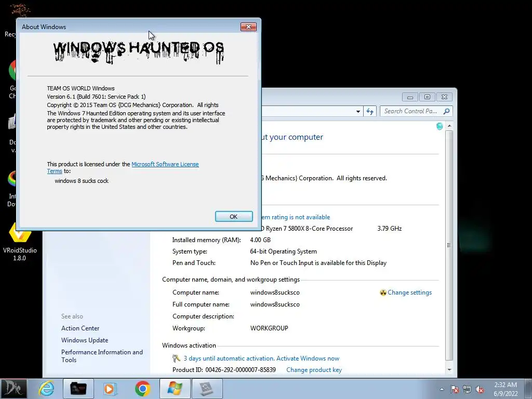Expand the address bar history dropdown
Image resolution: width=532 pixels, height=399 pixels.
click(x=358, y=111)
